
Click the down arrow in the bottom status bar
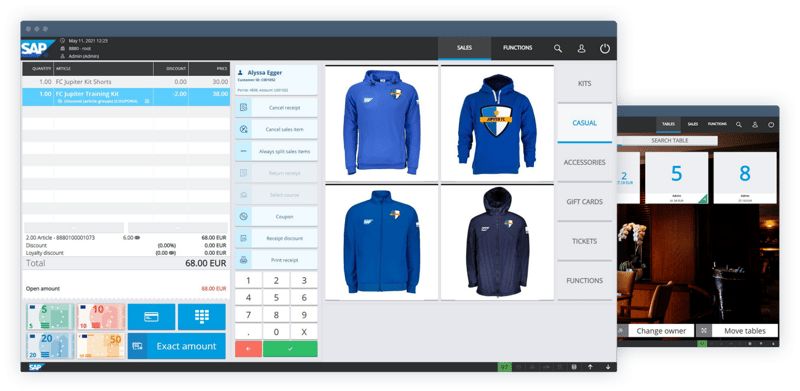[608, 367]
